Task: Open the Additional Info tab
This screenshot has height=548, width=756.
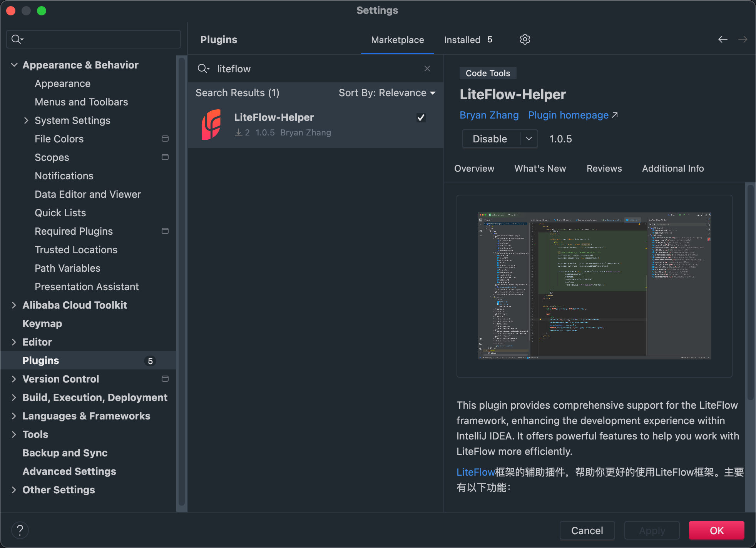Action: (x=673, y=169)
